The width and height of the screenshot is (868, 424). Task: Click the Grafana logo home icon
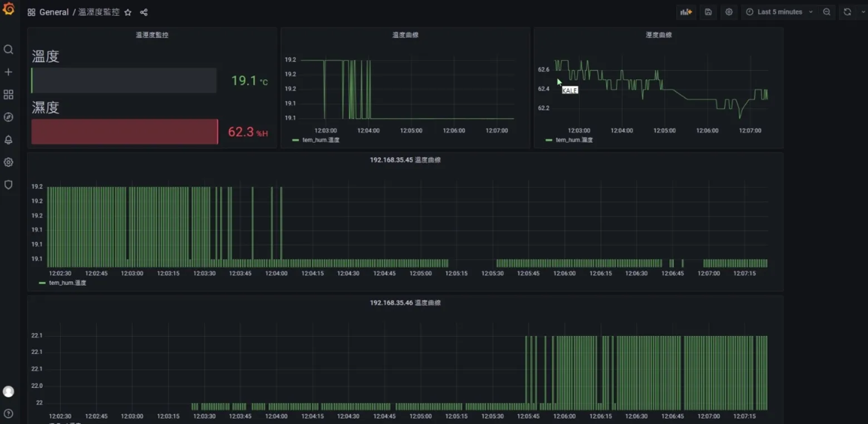point(8,9)
